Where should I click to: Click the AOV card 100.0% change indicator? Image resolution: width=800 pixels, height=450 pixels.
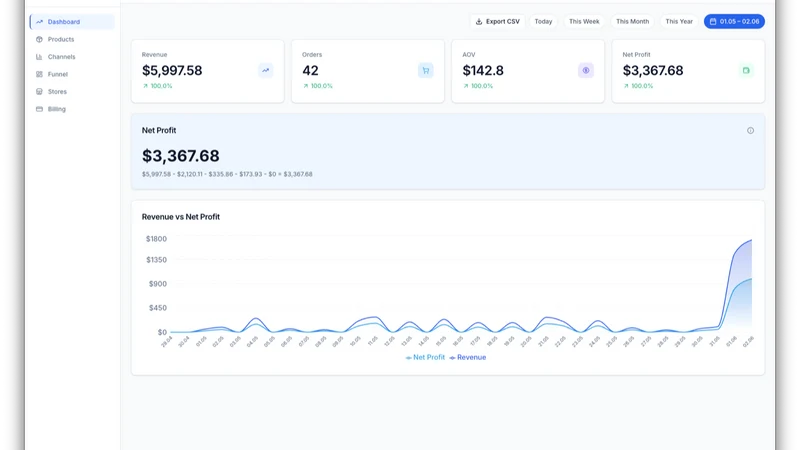(478, 86)
